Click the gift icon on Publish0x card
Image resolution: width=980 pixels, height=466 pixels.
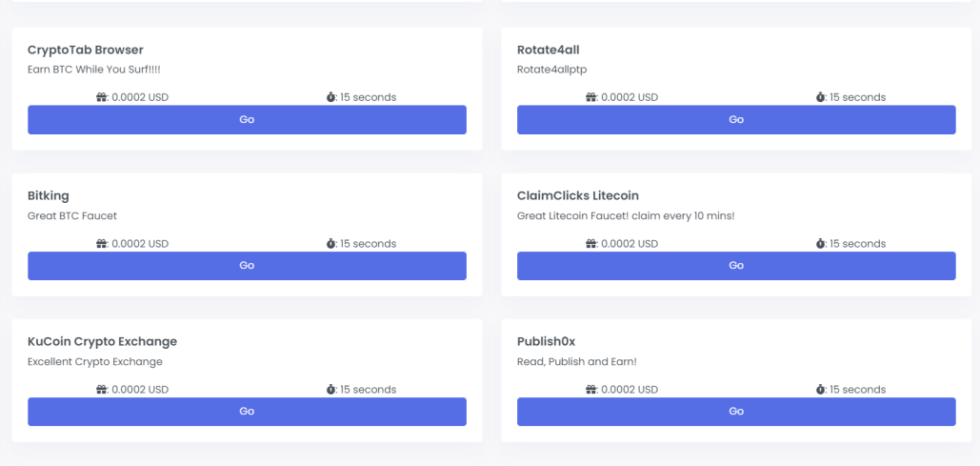[x=591, y=389]
